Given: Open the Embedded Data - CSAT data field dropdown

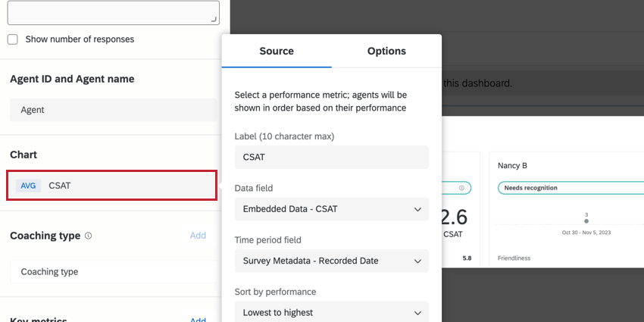Looking at the screenshot, I should [331, 209].
